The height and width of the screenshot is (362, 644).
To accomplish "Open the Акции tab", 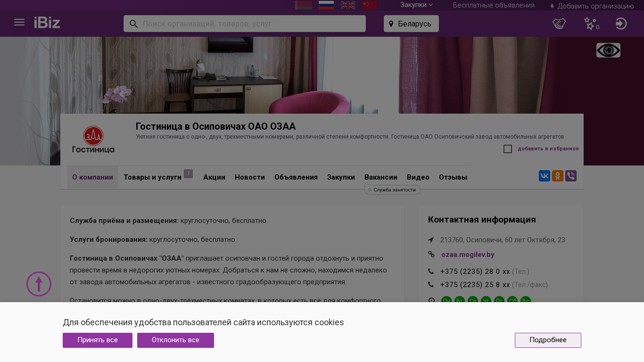I will click(x=214, y=177).
